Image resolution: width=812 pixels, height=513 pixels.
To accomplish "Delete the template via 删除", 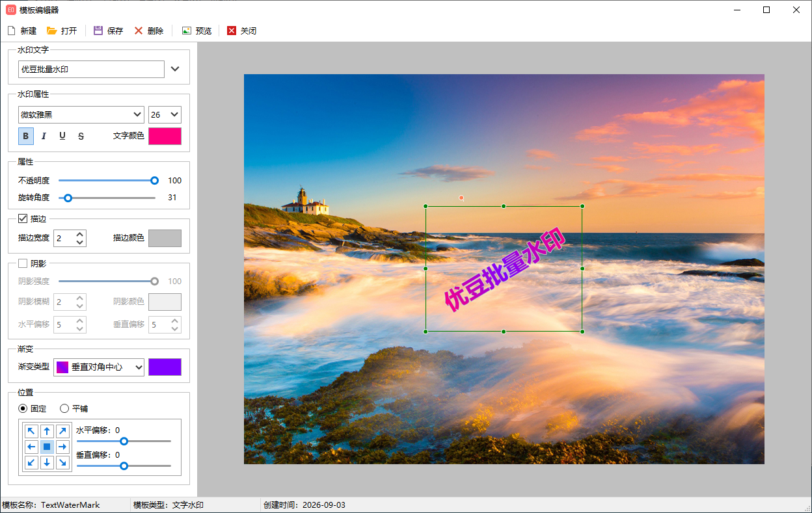I will [148, 31].
